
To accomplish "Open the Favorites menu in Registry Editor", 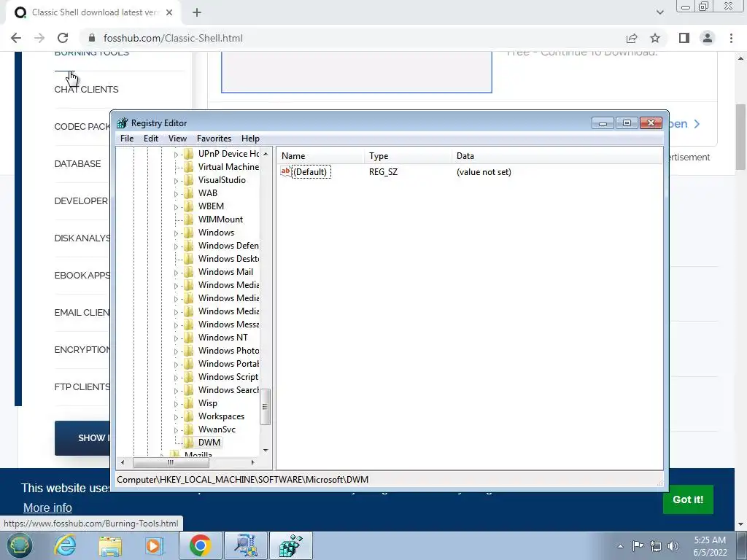I will point(214,138).
